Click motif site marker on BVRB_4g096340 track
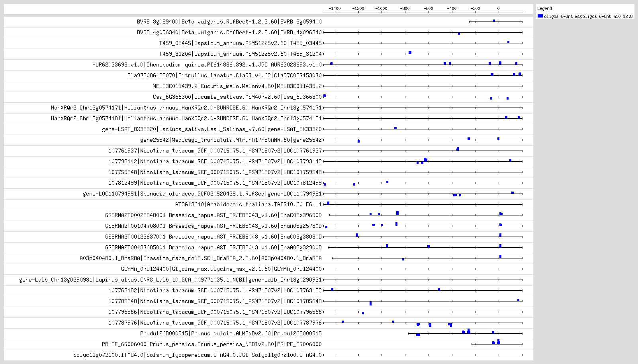The height and width of the screenshot is (364, 638). click(x=459, y=33)
